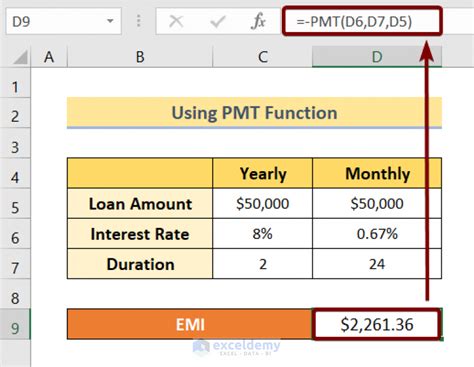The image size is (474, 367).
Task: Select the 8% yearly interest cell
Action: (x=263, y=234)
